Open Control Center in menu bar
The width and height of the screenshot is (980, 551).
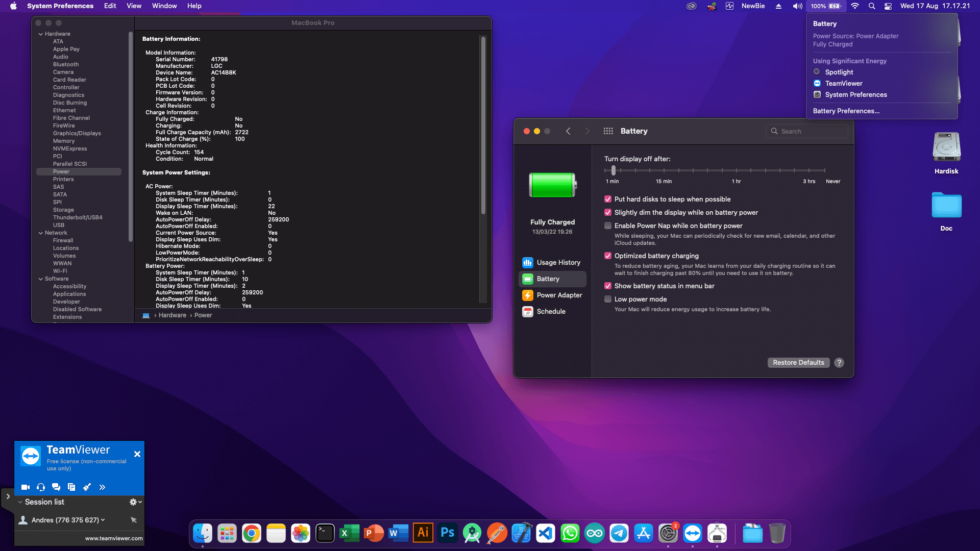[x=888, y=6]
